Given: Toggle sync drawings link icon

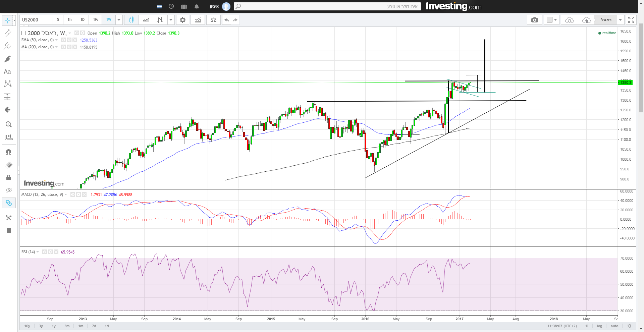Looking at the screenshot, I should tap(9, 203).
